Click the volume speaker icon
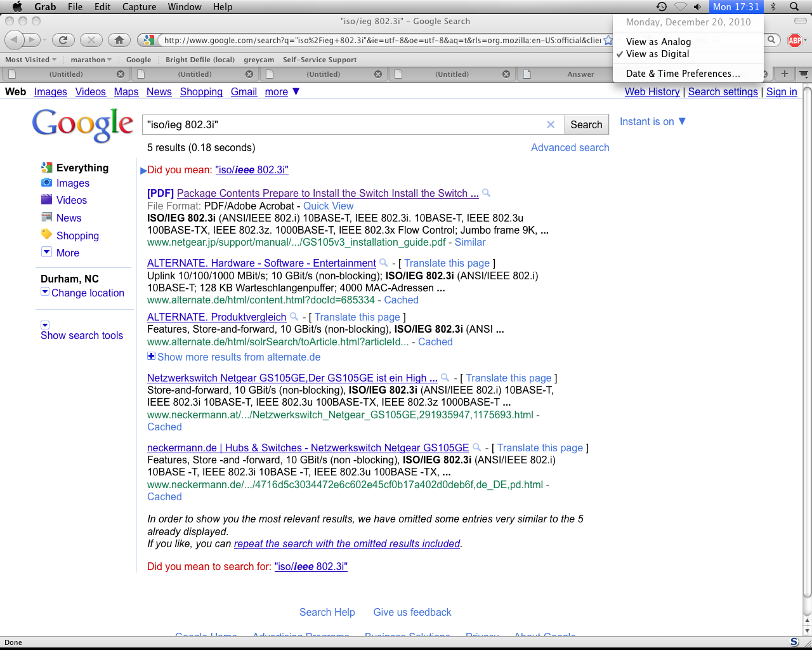812x650 pixels. (x=697, y=6)
